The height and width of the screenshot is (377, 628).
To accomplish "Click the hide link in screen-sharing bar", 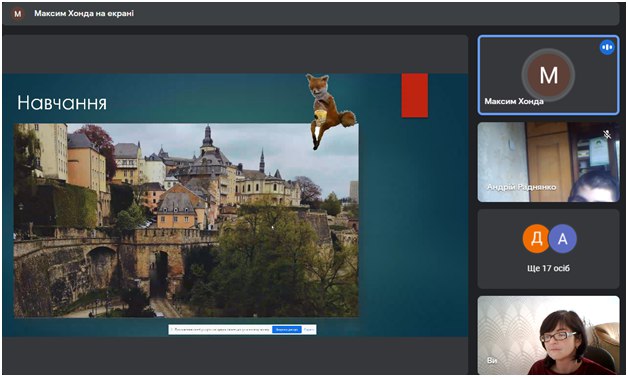I will (x=309, y=330).
